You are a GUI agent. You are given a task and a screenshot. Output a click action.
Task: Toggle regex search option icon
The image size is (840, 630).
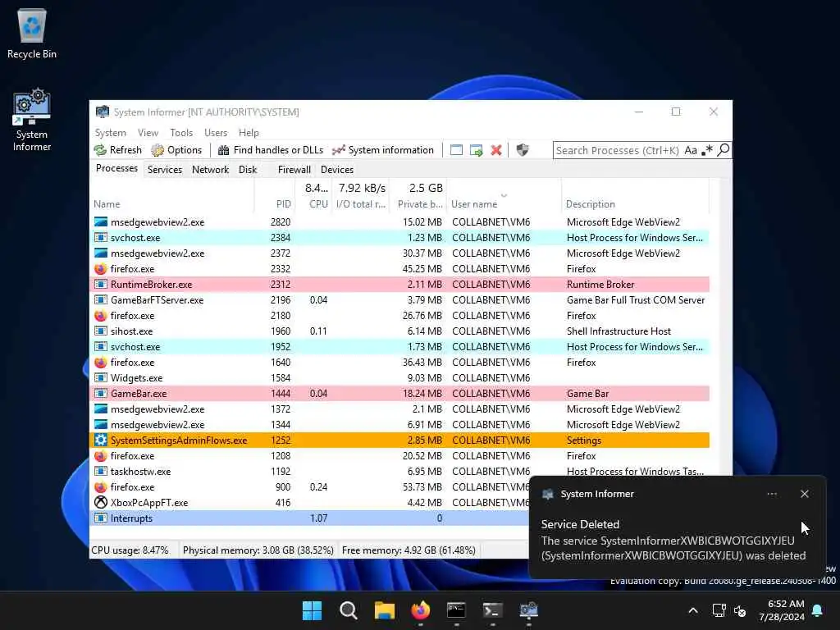pos(708,150)
